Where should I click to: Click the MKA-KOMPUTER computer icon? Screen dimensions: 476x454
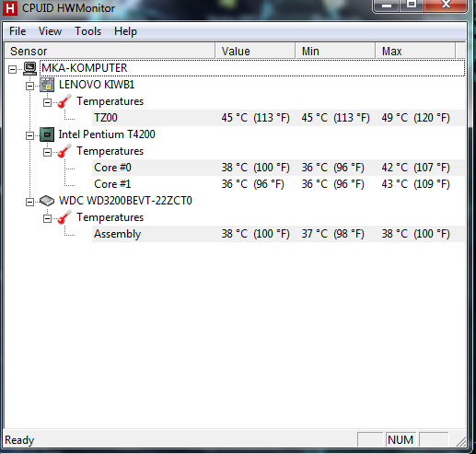30,68
